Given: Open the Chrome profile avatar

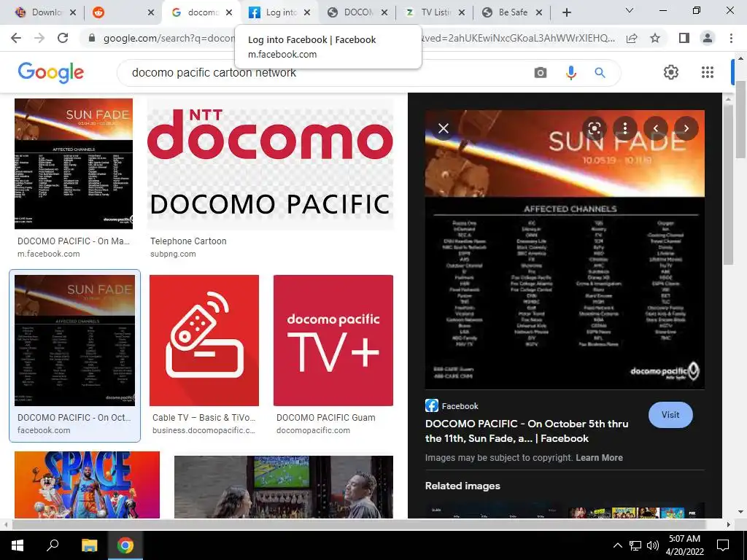Looking at the screenshot, I should coord(708,38).
